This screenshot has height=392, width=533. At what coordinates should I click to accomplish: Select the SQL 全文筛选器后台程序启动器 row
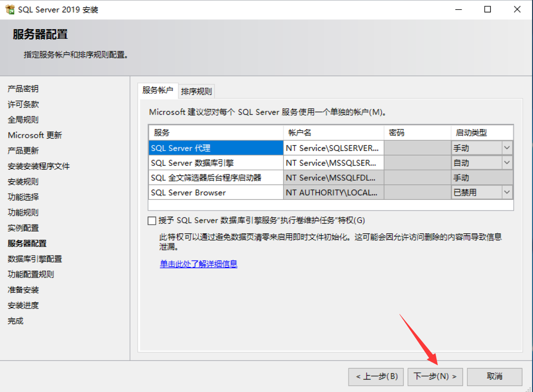coord(216,178)
